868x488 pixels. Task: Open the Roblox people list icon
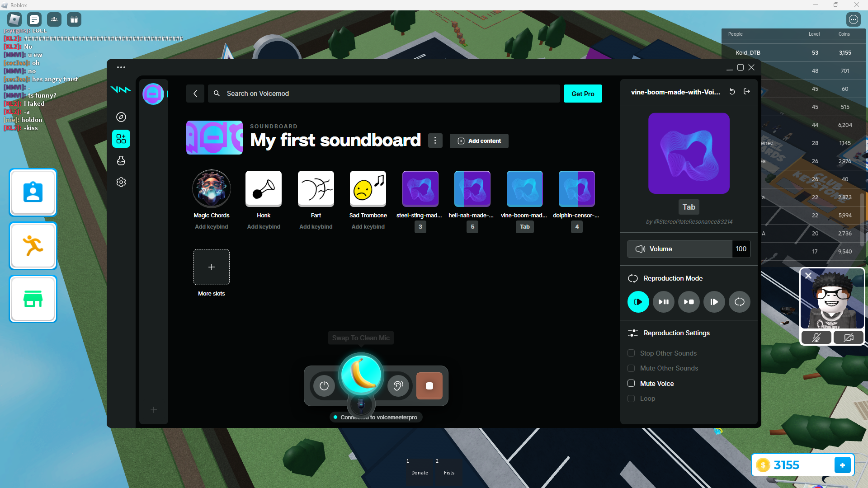pos(54,19)
